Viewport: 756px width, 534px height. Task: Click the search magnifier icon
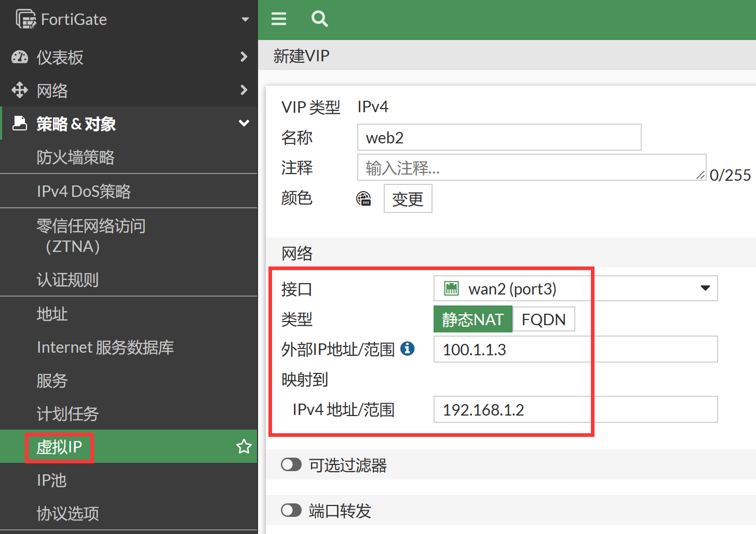319,19
